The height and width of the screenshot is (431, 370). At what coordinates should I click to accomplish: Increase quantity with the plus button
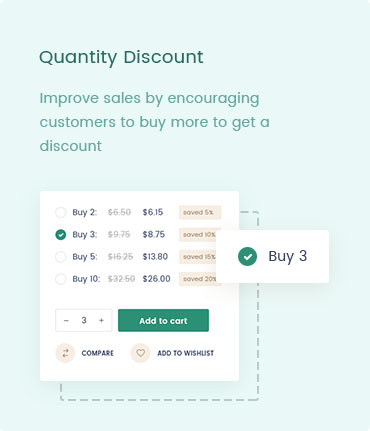101,320
